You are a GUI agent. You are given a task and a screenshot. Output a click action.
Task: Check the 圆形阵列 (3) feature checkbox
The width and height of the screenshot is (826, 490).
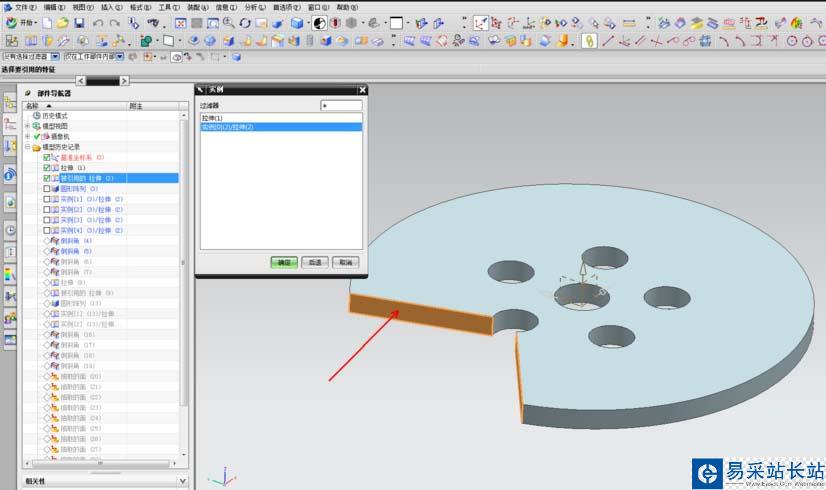tap(47, 189)
